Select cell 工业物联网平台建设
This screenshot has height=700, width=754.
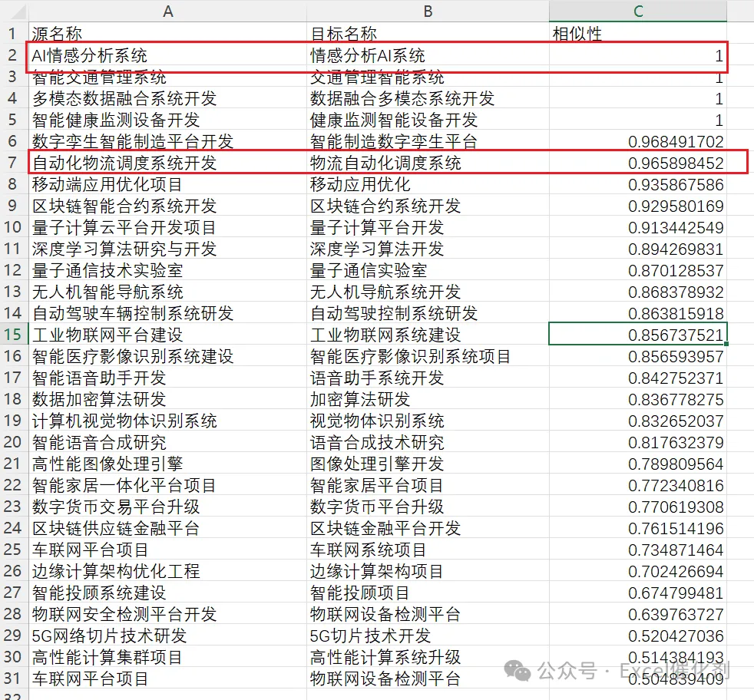tap(168, 335)
